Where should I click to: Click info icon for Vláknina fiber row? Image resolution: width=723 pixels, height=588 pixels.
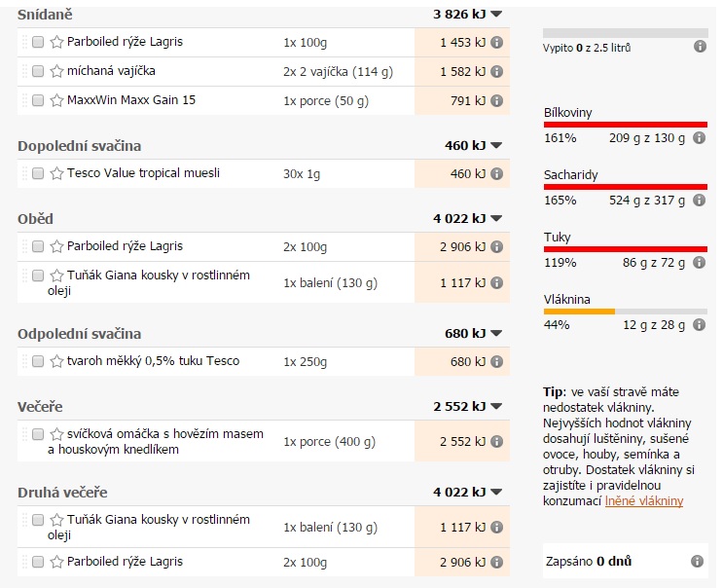(x=699, y=325)
